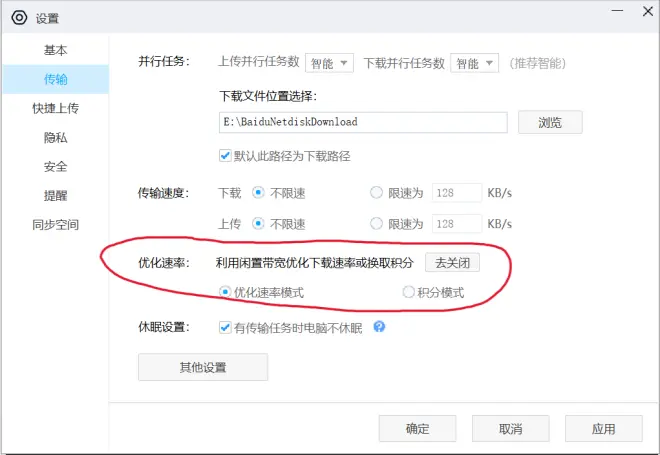The image size is (660, 455).
Task: Open 其他设置 button
Action: pos(203,367)
